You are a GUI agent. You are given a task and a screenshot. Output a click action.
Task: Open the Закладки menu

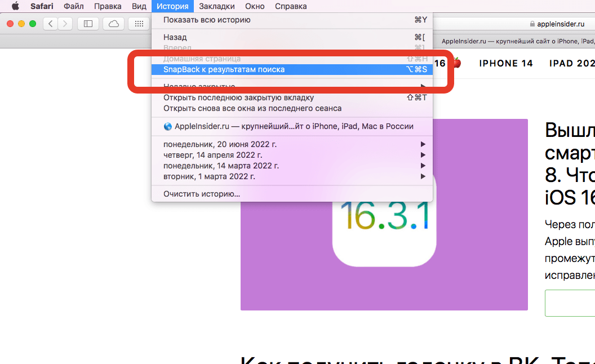[x=217, y=6]
